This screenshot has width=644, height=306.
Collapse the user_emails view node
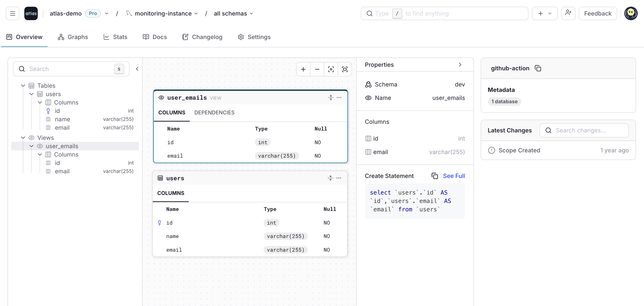31,146
